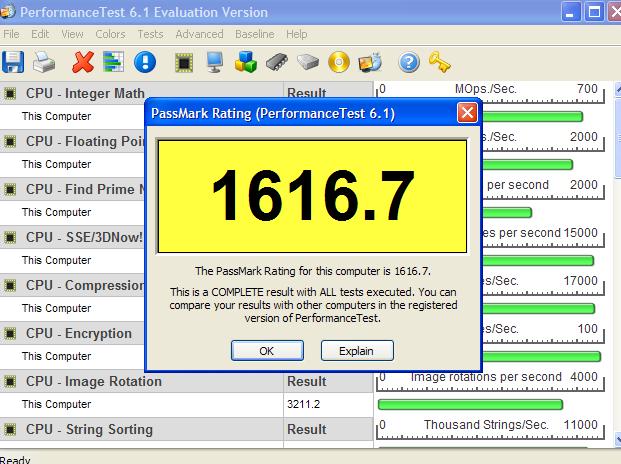Click the PerformanceTest title bar app icon

[7, 12]
